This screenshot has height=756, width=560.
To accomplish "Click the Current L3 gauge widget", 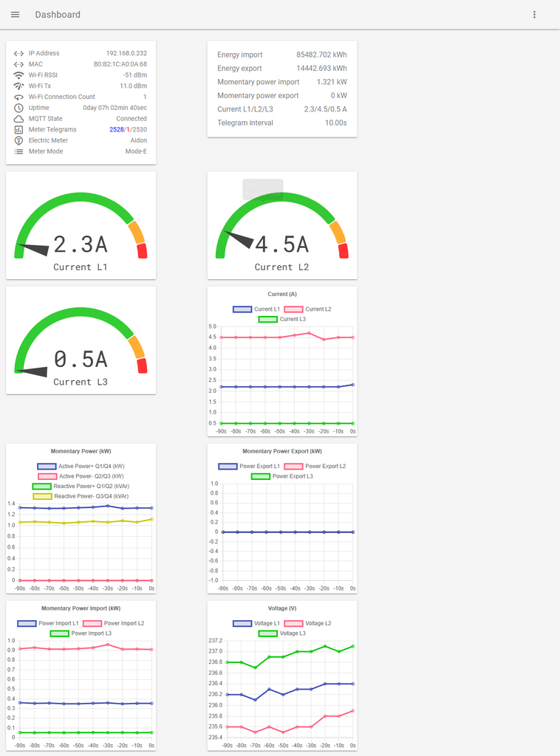I will (x=81, y=340).
